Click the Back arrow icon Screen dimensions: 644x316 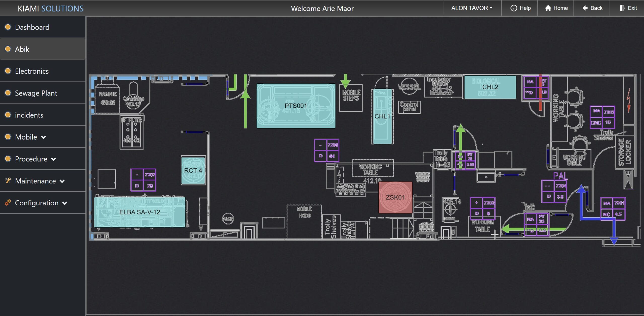[x=585, y=8]
